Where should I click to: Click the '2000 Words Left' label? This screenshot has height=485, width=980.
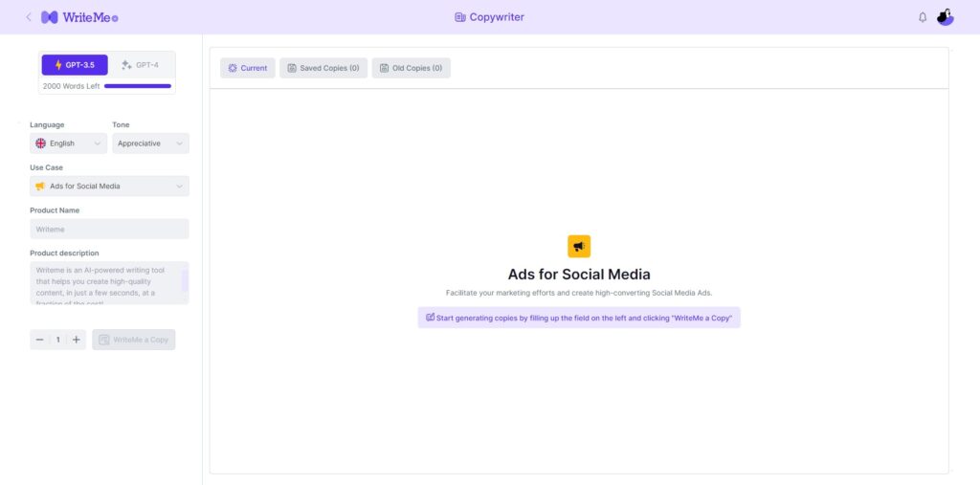[x=71, y=86]
